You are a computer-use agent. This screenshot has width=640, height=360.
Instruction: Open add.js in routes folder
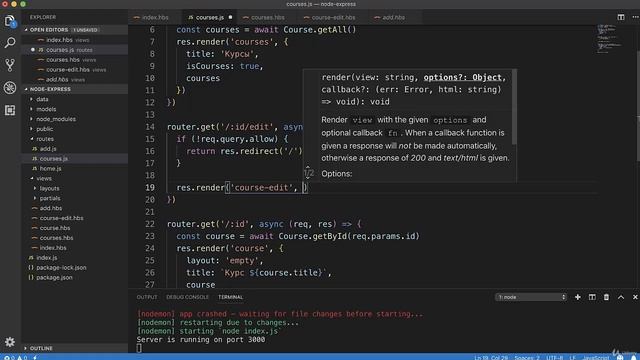(74, 149)
